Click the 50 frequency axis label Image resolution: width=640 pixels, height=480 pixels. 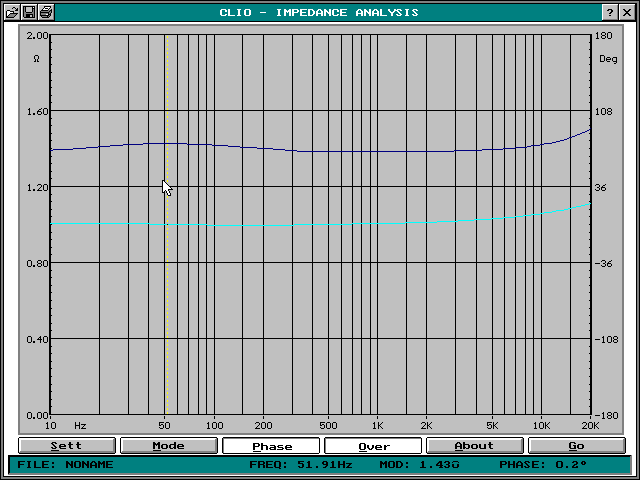click(x=164, y=426)
